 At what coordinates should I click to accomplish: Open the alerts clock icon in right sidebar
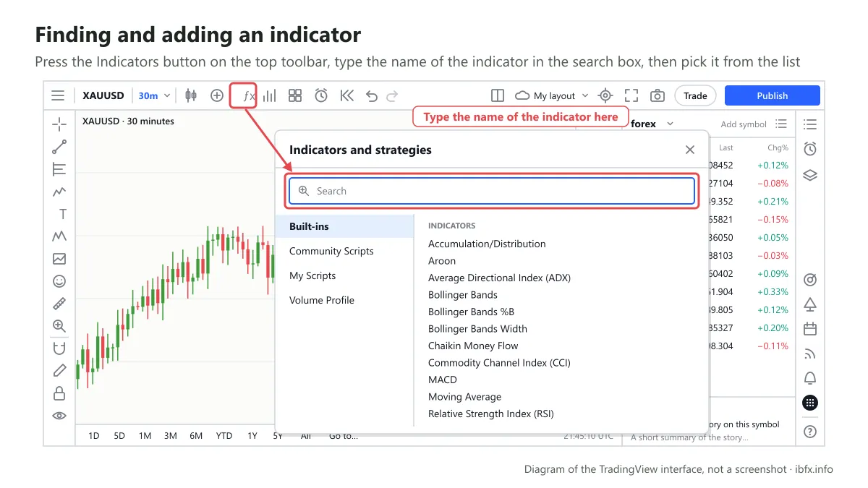pos(810,149)
